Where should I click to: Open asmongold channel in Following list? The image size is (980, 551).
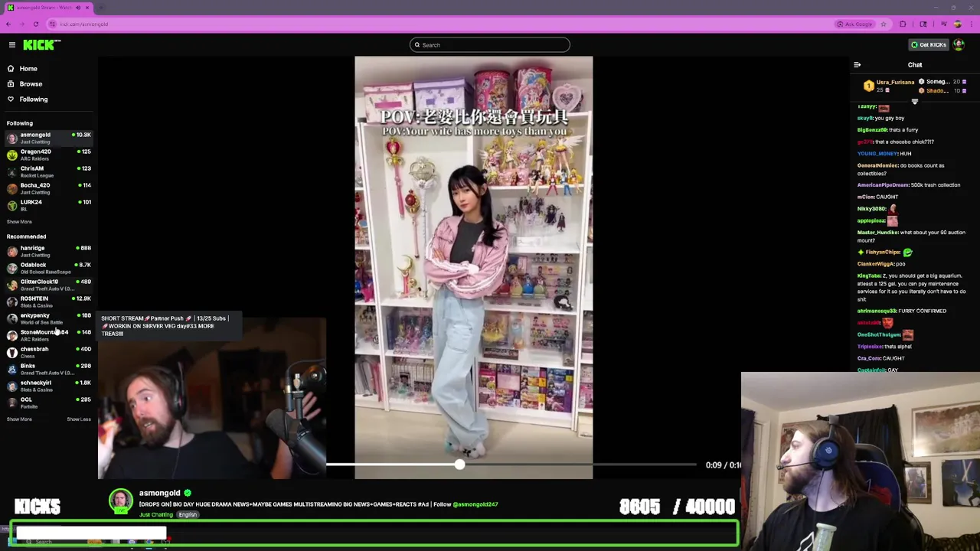click(x=48, y=138)
